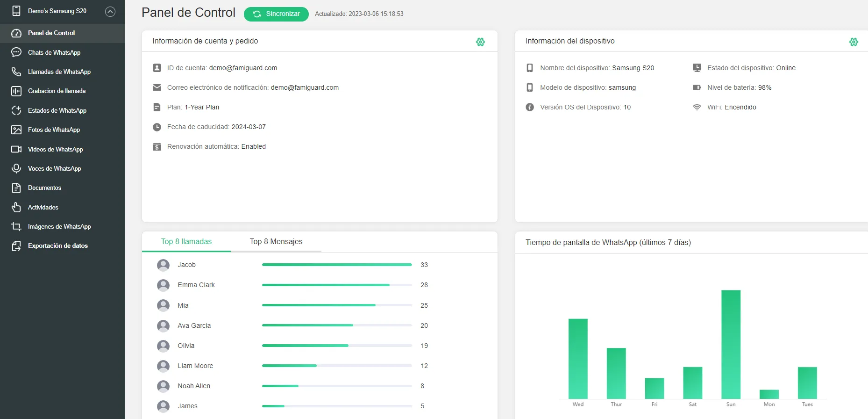Open WhatsApp Chats icon in sidebar
The width and height of the screenshot is (868, 419).
(16, 52)
